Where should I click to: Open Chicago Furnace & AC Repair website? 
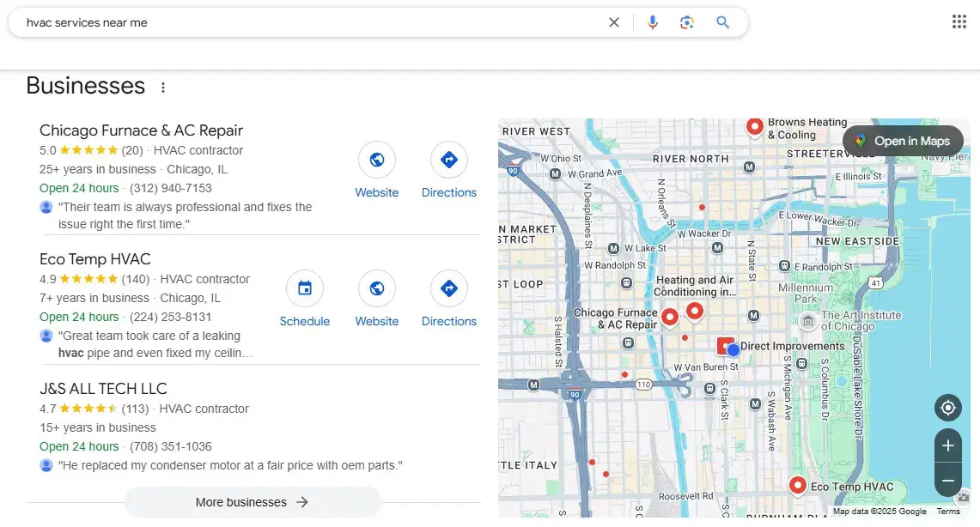377,171
